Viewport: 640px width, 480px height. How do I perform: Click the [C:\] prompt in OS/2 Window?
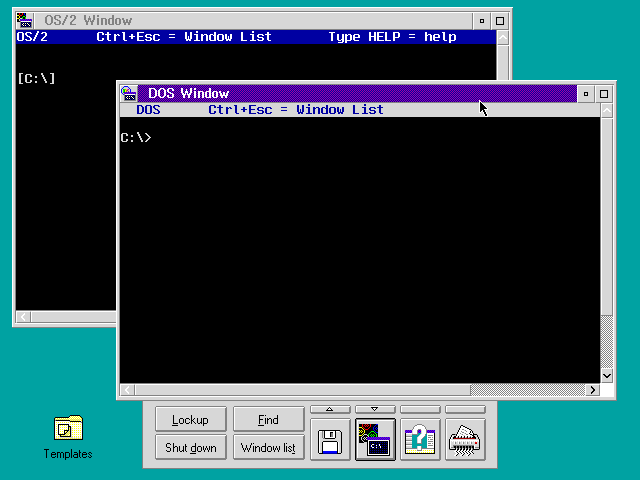(x=36, y=78)
